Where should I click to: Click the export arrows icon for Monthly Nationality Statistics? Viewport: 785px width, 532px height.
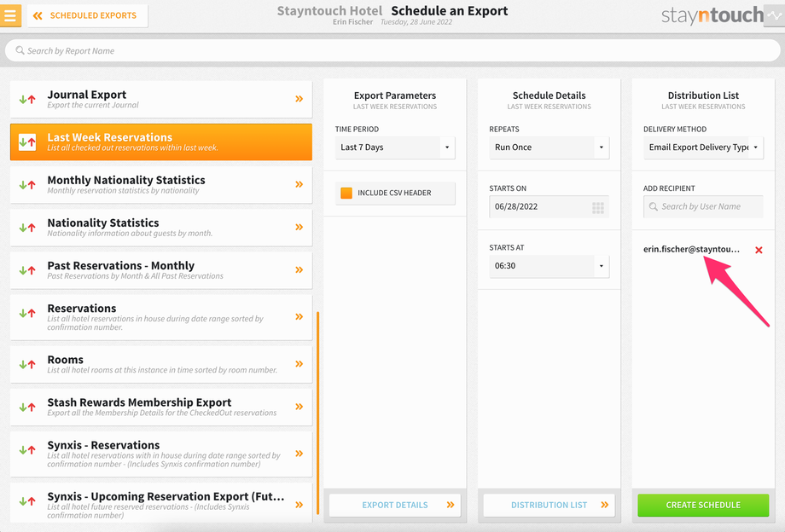(27, 184)
